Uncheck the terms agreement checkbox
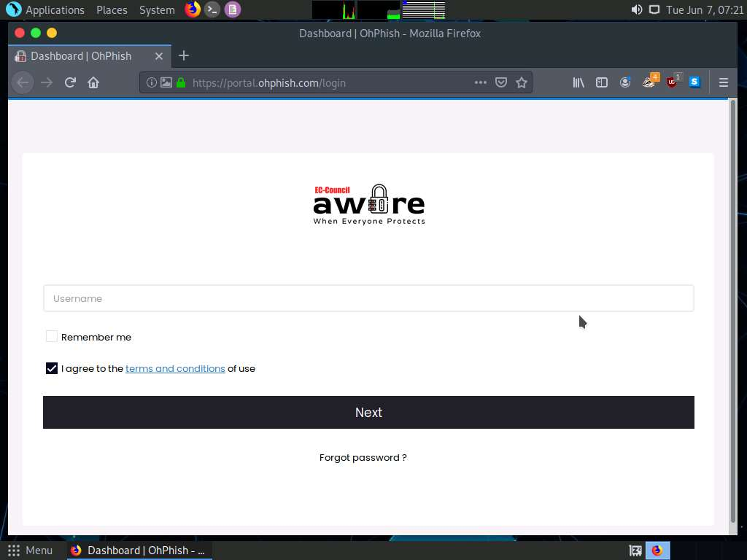This screenshot has width=747, height=560. click(52, 368)
